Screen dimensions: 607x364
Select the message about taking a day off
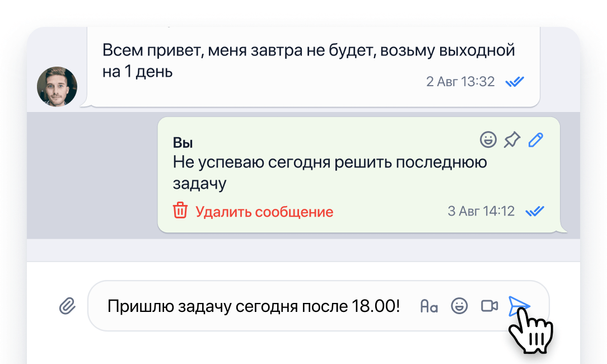(308, 60)
